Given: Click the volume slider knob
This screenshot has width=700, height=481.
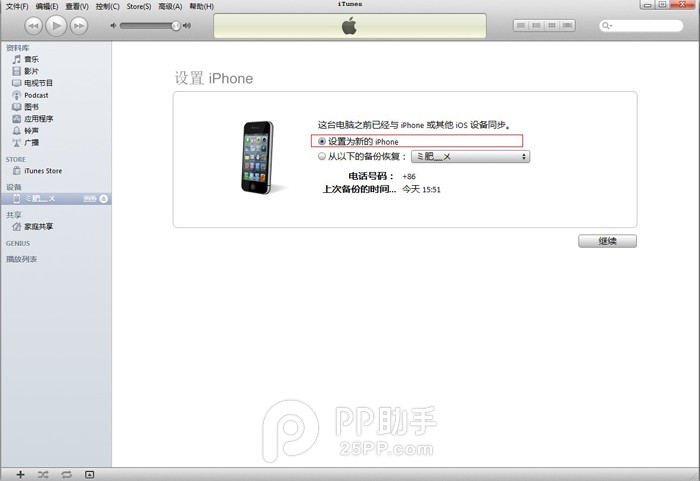Looking at the screenshot, I should tap(176, 26).
